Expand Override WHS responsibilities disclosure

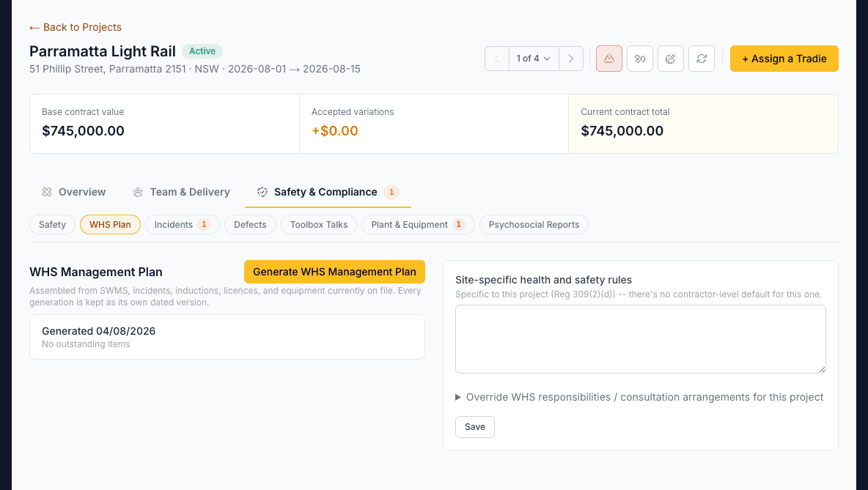pyautogui.click(x=639, y=397)
